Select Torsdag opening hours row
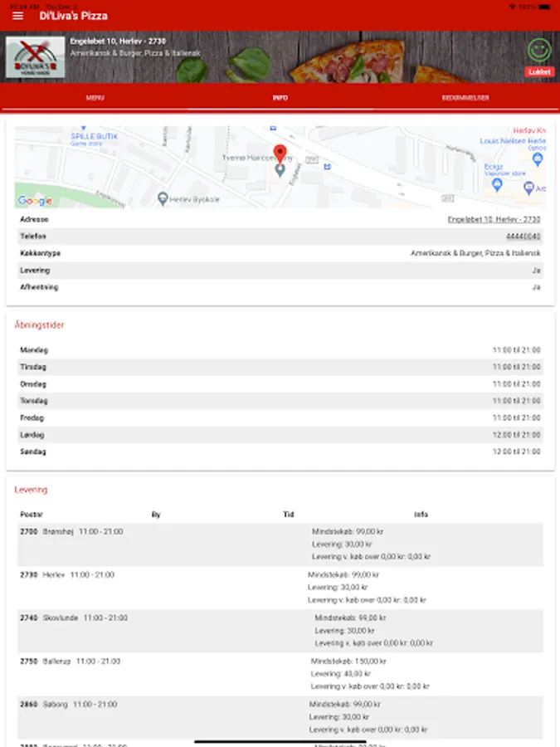The image size is (560, 747). [280, 401]
